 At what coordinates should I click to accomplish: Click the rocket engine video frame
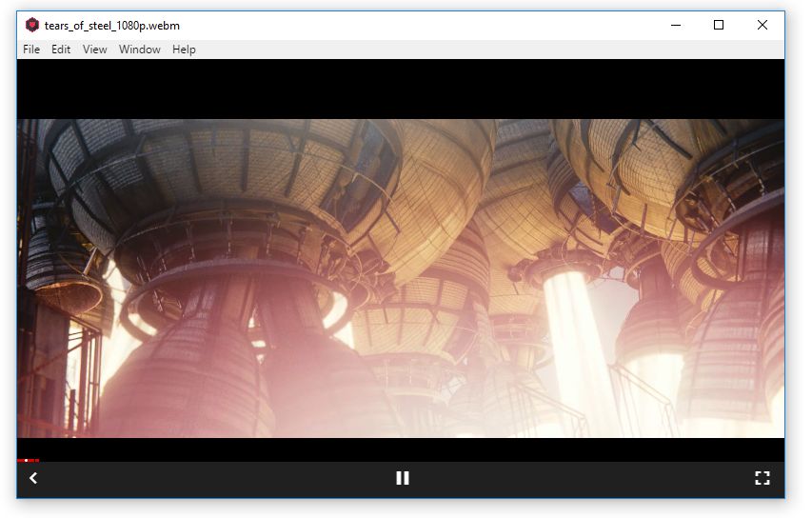click(401, 278)
